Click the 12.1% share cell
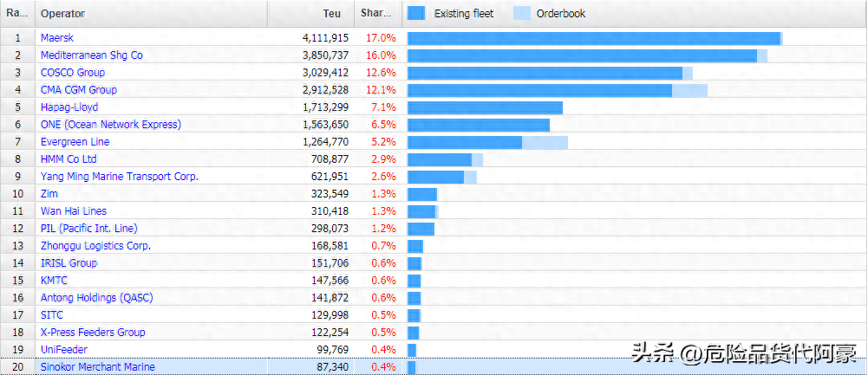This screenshot has width=868, height=375. coord(381,89)
